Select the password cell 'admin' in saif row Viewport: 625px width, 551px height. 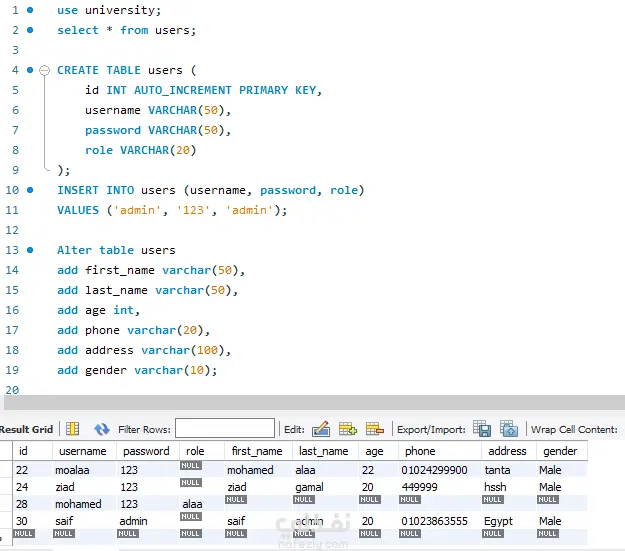coord(148,521)
